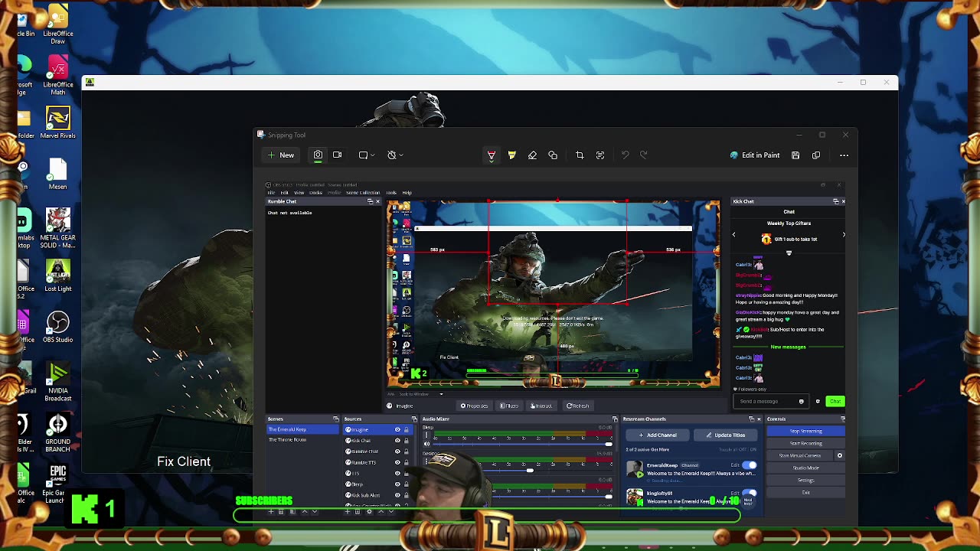Viewport: 980px width, 551px height.
Task: Hide the Rumble chat source with its eye
Action: click(397, 452)
